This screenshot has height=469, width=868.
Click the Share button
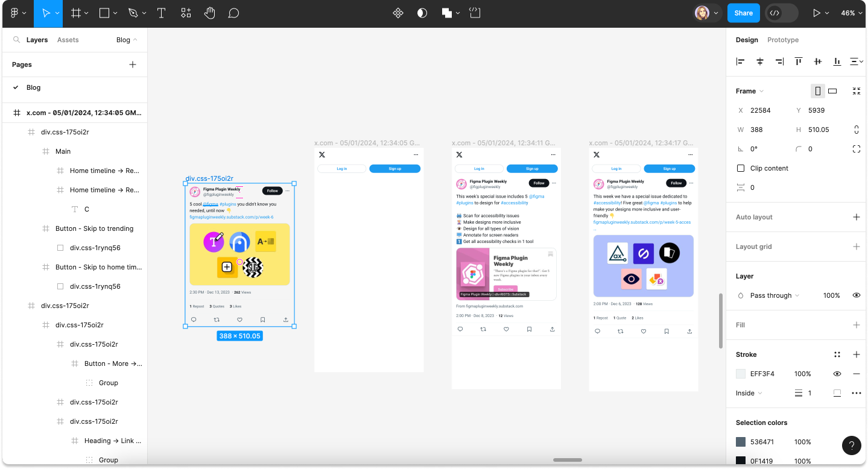[x=744, y=13]
